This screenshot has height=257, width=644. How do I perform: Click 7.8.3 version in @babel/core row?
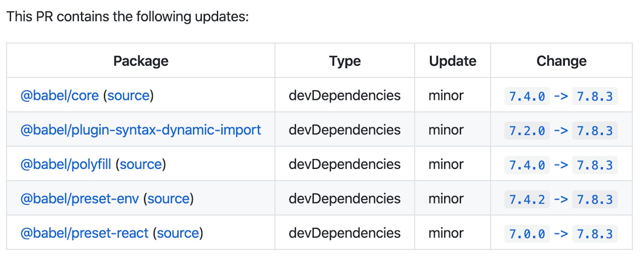[594, 97]
